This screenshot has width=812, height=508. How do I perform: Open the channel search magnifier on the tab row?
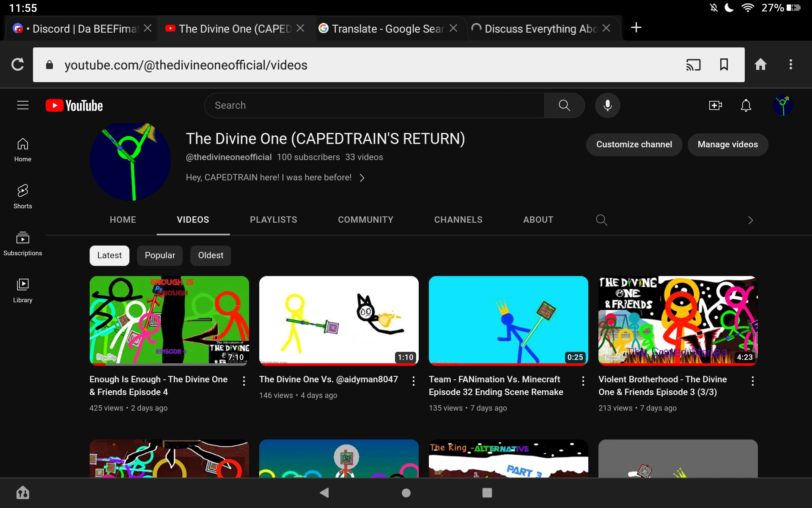tap(601, 220)
